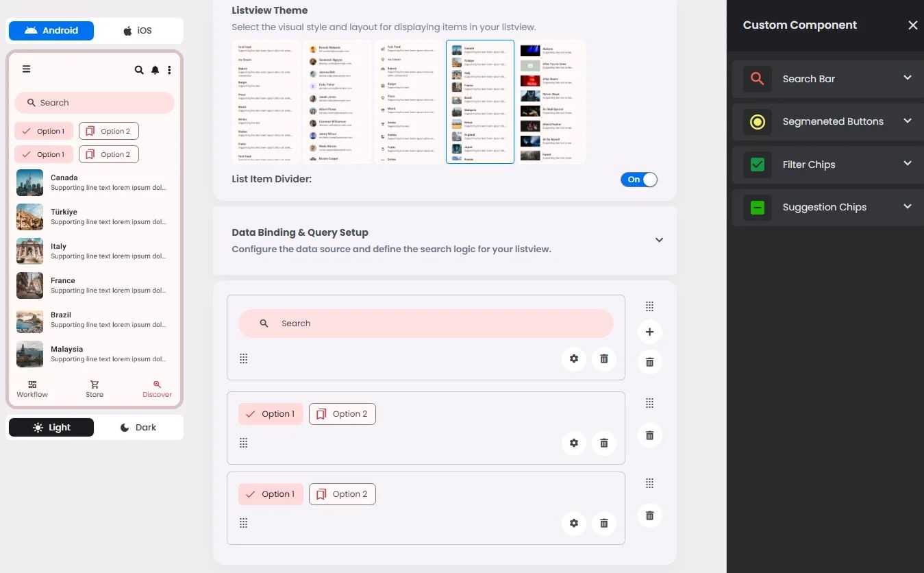Click outer drag handle above the plus button
This screenshot has width=924, height=573.
(x=650, y=306)
